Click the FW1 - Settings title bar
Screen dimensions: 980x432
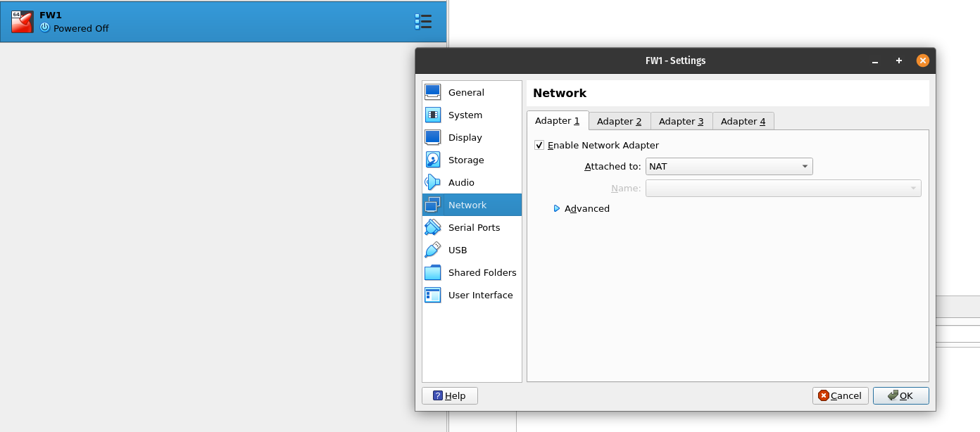coord(675,61)
